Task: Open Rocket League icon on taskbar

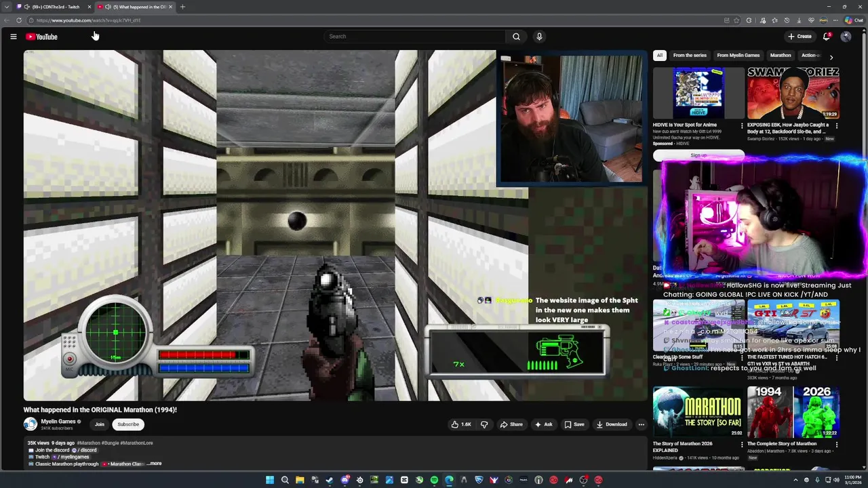Action: point(479,480)
